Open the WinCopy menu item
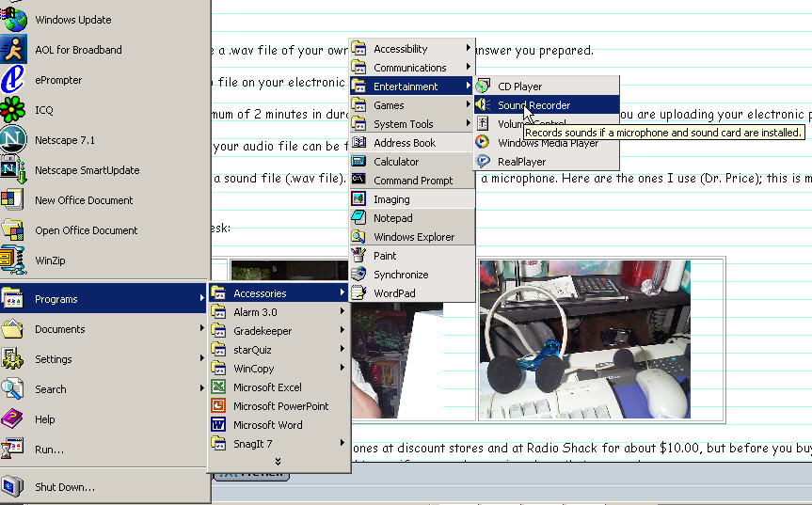 [x=279, y=369]
